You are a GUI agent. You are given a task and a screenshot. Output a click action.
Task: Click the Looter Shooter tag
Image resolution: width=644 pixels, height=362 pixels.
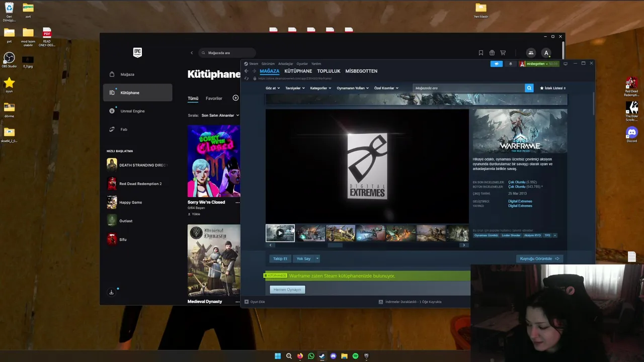coord(511,235)
